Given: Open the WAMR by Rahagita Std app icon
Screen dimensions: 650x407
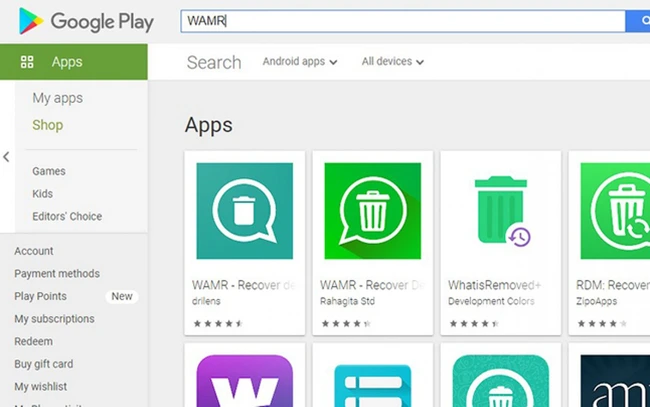Looking at the screenshot, I should (x=373, y=211).
